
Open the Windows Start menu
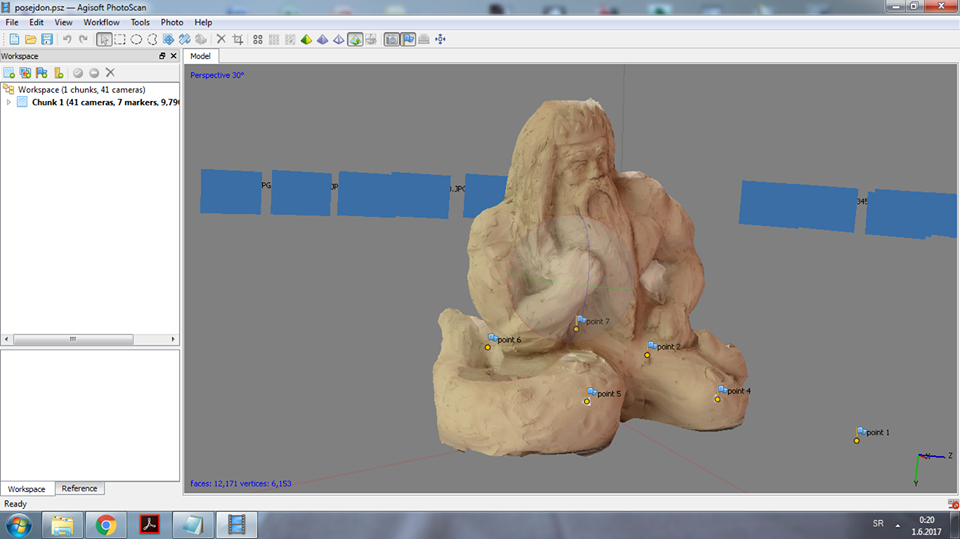tap(19, 526)
